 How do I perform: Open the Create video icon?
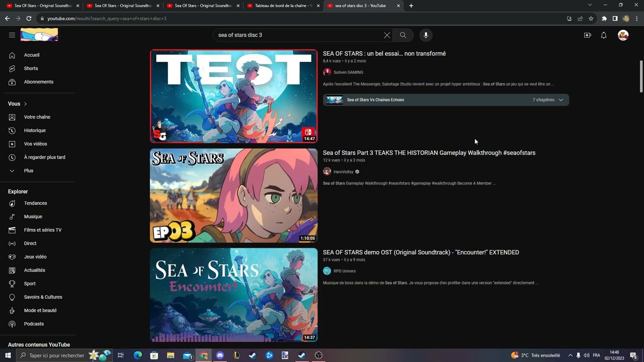tap(587, 35)
